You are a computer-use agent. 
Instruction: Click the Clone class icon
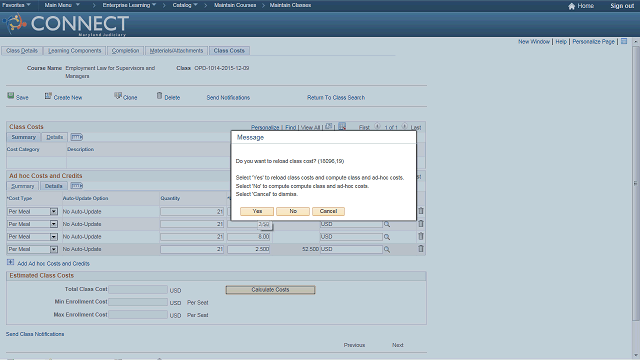[x=118, y=96]
